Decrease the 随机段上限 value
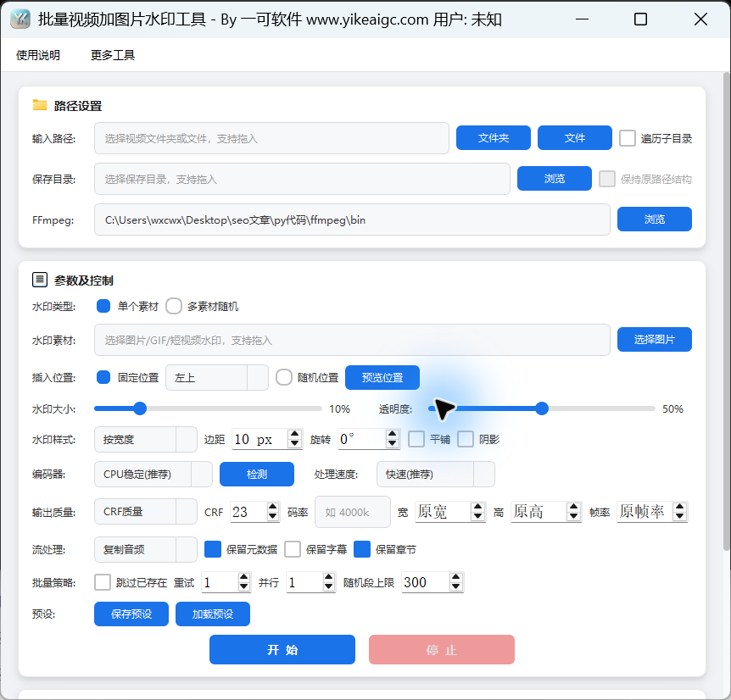This screenshot has width=731, height=700. (456, 587)
